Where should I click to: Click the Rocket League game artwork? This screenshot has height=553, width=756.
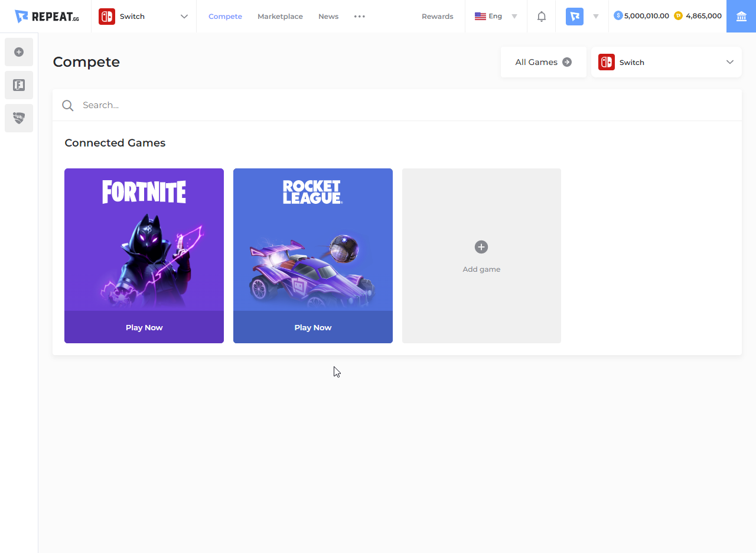click(313, 240)
